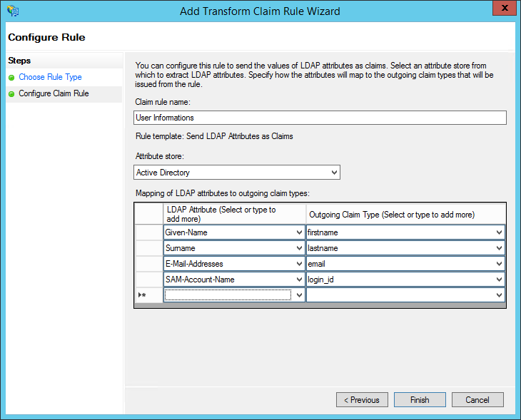Click the new-row marker icon in mapping table

pos(142,294)
